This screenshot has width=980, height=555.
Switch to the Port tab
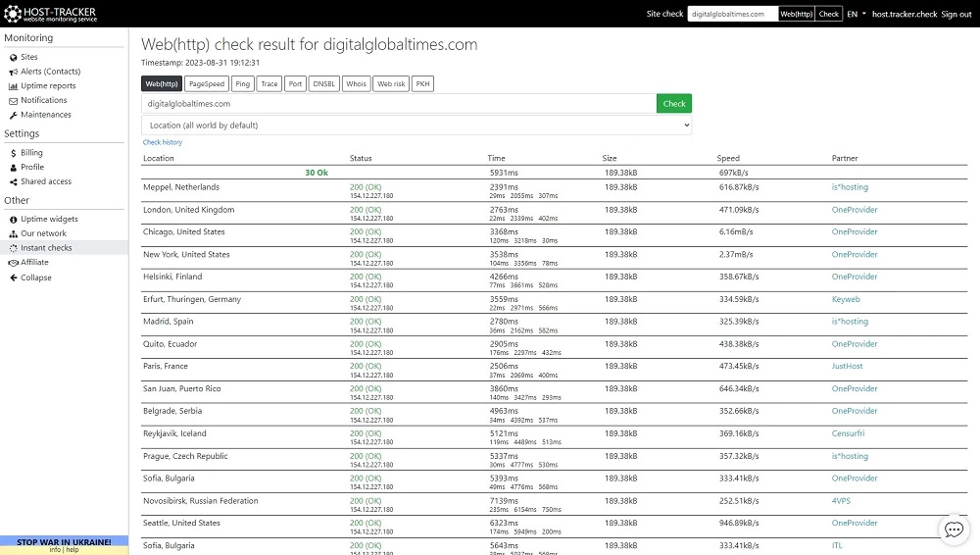coord(295,84)
